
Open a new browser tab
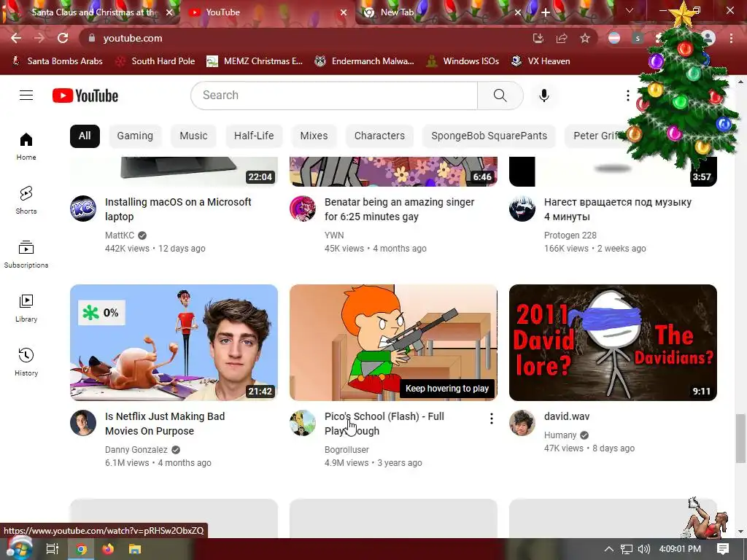(546, 13)
